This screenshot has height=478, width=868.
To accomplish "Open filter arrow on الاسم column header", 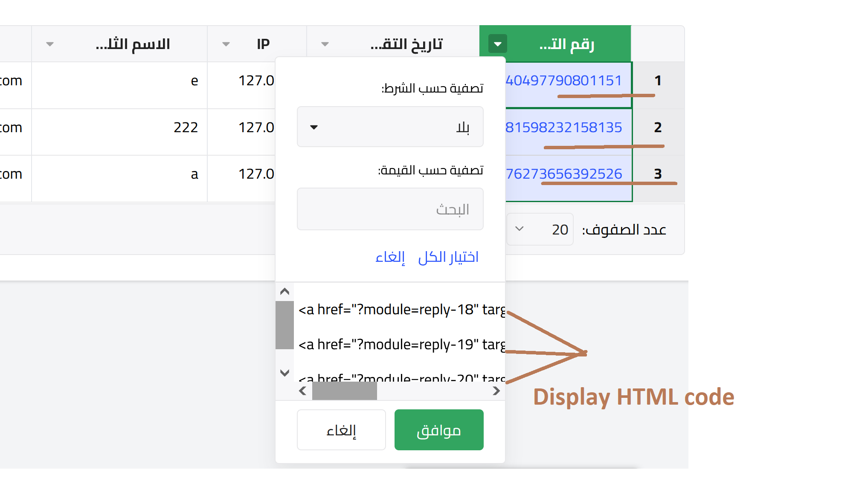I will (50, 44).
